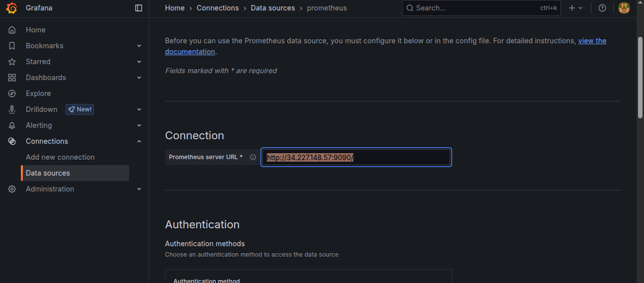The width and height of the screenshot is (644, 283).
Task: Click the Administration gear icon
Action: tap(12, 189)
